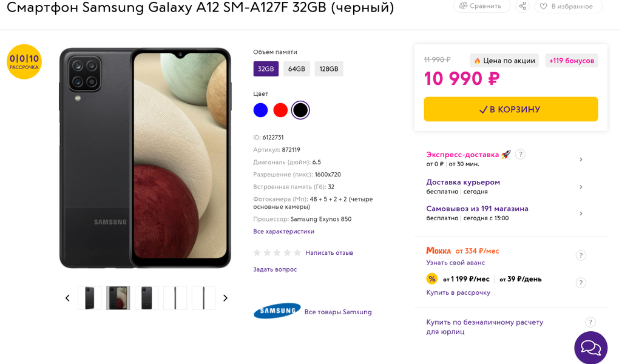Expand 'Самовывоз из 191 магазина' option
Viewport: 619px width, 364px height.
coord(581,214)
